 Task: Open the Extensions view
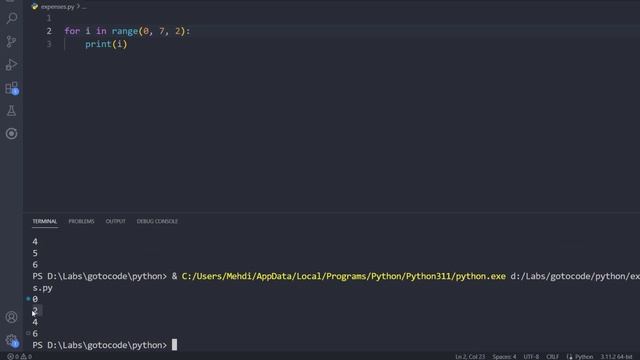[x=12, y=88]
